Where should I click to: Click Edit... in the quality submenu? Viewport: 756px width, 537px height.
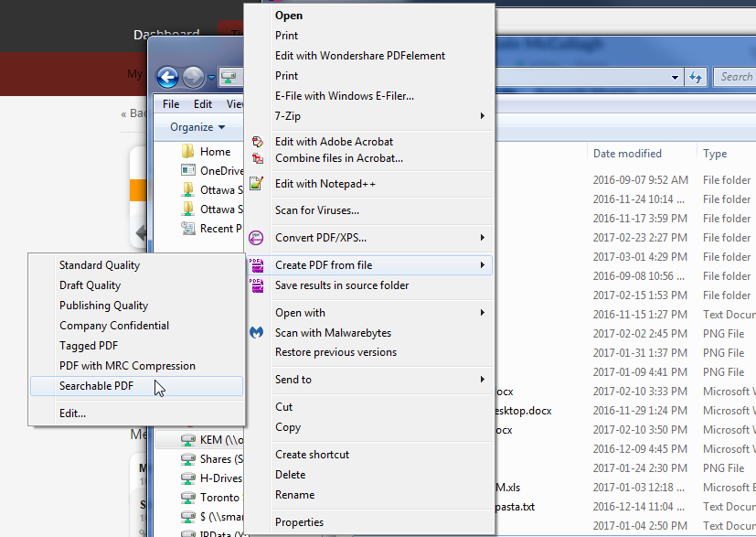click(x=72, y=413)
